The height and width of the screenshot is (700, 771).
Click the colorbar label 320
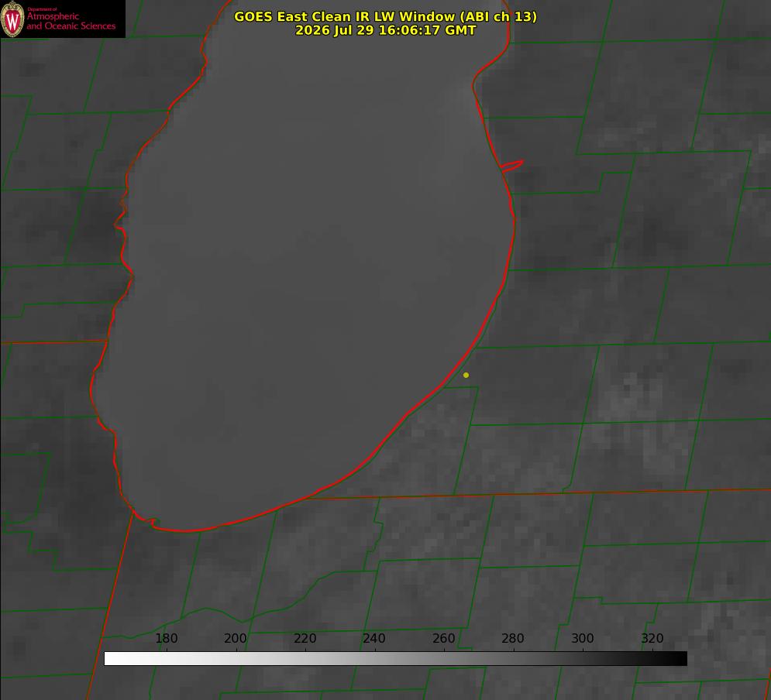(x=652, y=638)
